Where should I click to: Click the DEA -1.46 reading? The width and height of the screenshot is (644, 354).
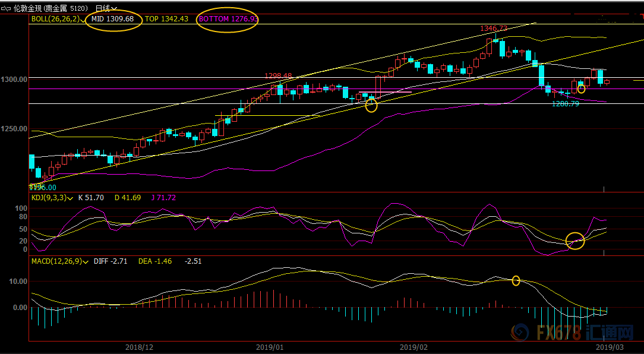point(155,261)
